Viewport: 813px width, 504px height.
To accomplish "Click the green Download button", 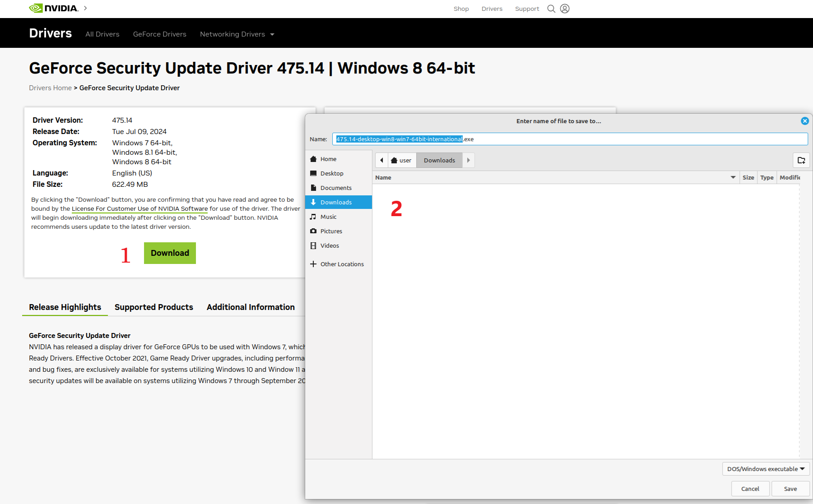I will click(x=170, y=253).
